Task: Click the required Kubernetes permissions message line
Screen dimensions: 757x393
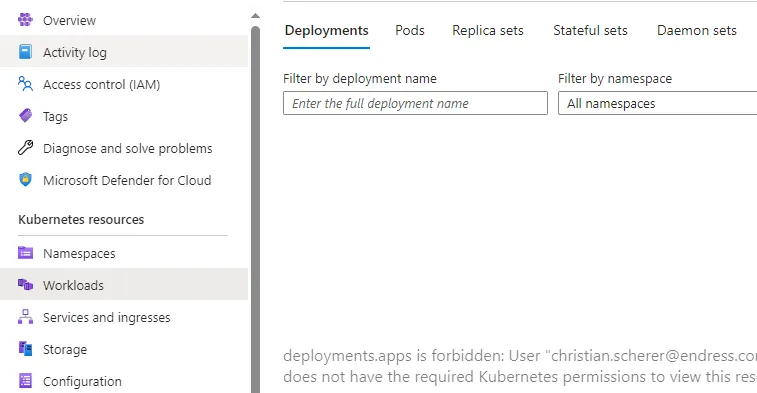Action: click(520, 376)
